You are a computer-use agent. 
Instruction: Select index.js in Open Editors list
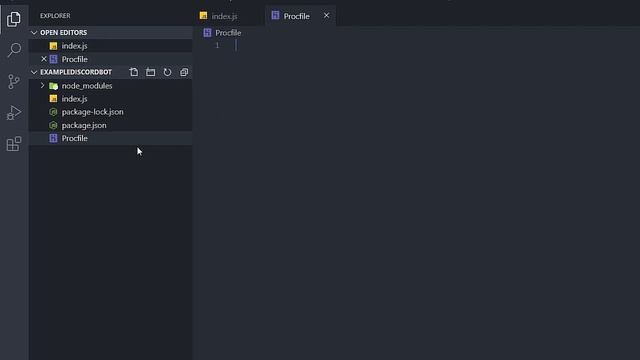point(110,46)
